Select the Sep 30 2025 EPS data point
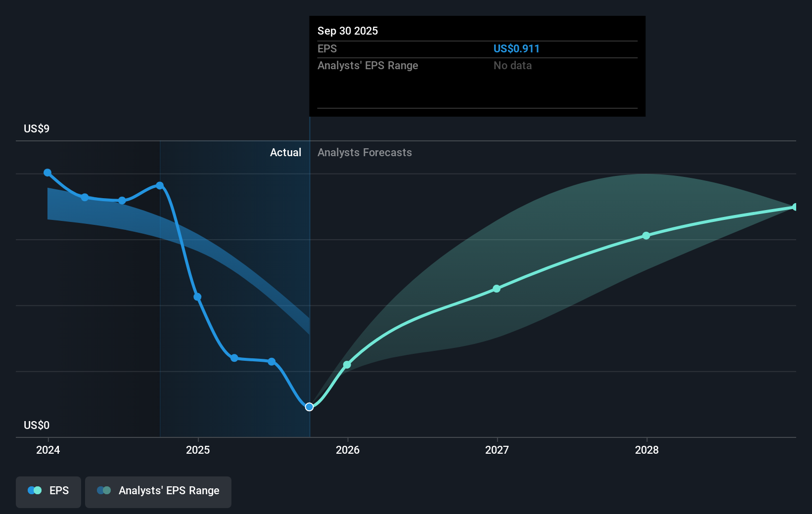 (x=310, y=407)
